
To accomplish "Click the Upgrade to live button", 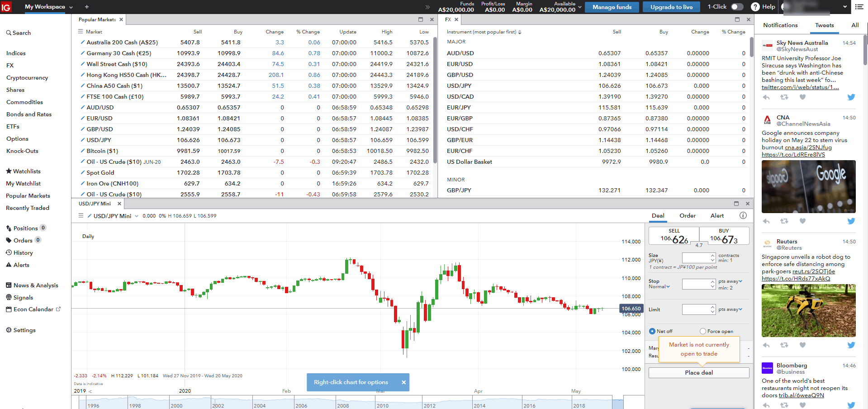I will [671, 7].
